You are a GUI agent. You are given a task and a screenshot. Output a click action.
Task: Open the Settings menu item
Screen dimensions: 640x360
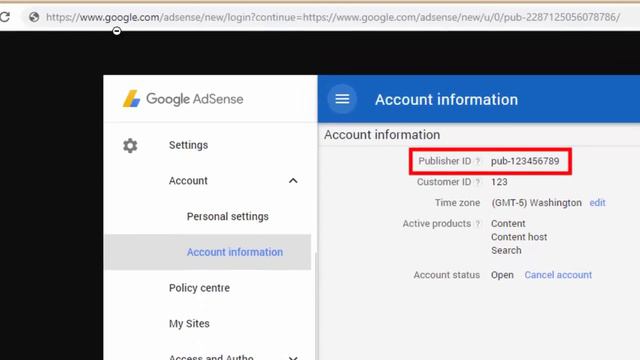click(189, 145)
